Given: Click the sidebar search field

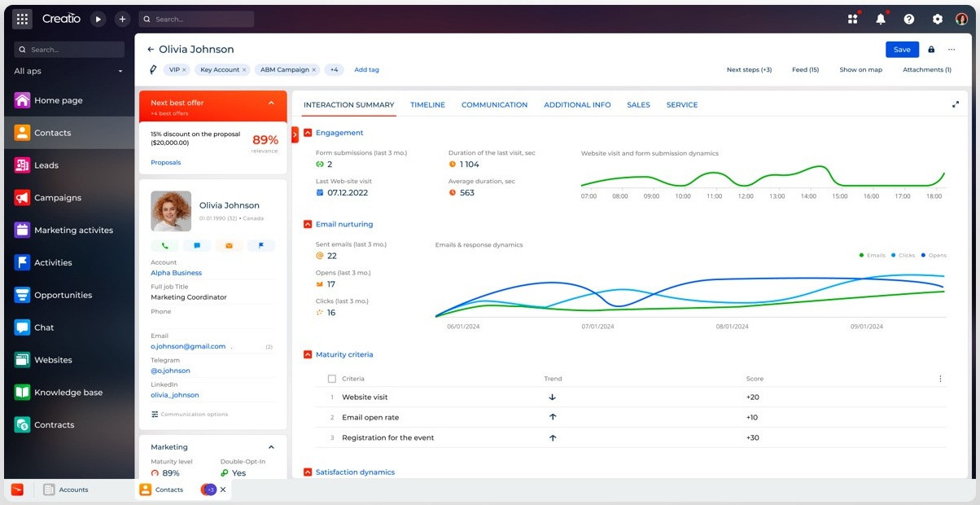Looking at the screenshot, I should coord(69,50).
